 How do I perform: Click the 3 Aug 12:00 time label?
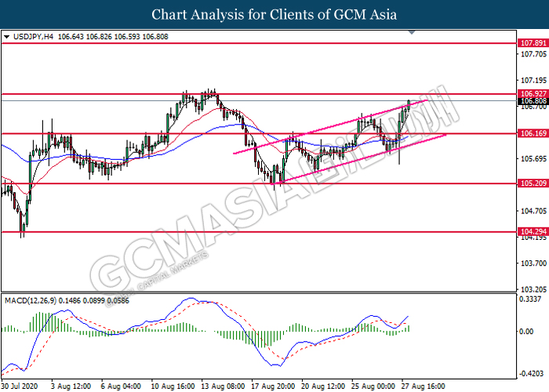[x=71, y=387]
